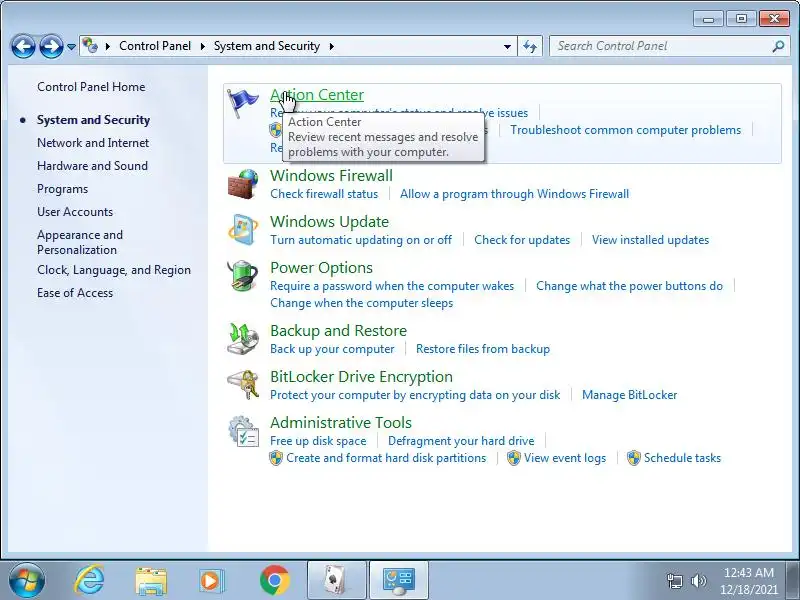Expand the address bar history dropdown
Viewport: 800px width, 600px height.
click(x=507, y=46)
